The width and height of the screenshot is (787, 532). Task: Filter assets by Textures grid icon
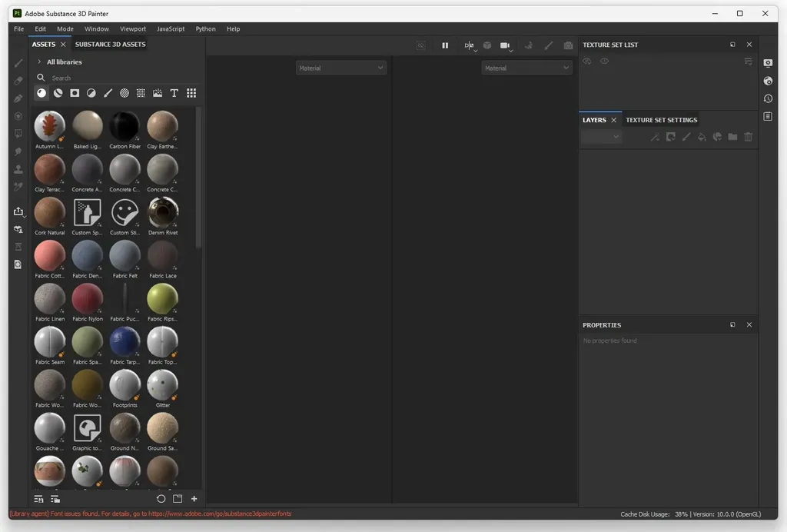141,93
